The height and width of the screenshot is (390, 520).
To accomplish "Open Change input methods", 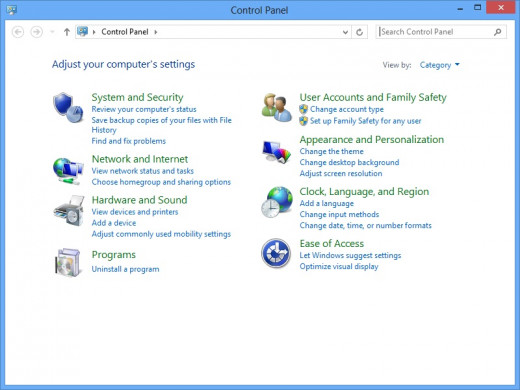I will (x=339, y=214).
